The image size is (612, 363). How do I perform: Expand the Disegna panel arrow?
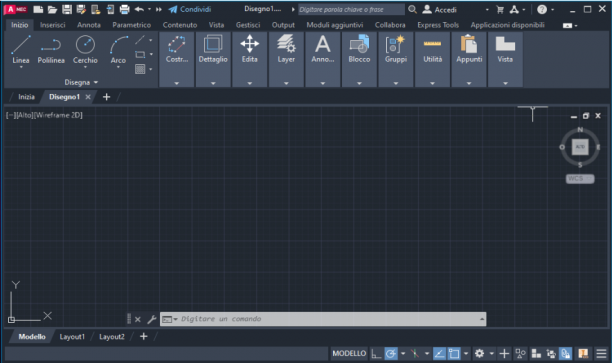click(x=96, y=82)
